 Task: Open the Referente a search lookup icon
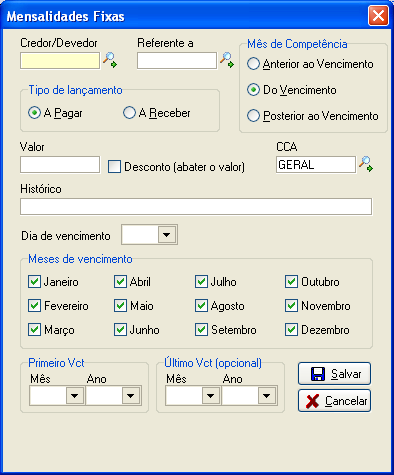(227, 60)
